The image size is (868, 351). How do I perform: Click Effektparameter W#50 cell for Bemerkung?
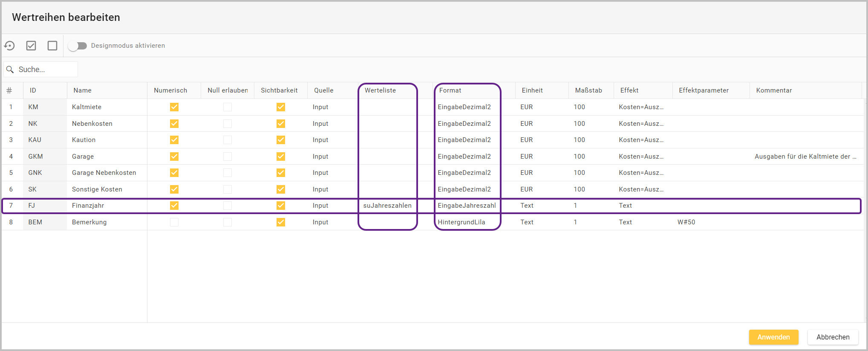(686, 222)
